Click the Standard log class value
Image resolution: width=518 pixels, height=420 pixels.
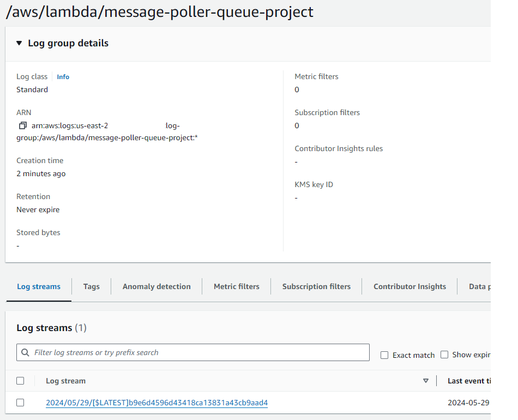32,90
